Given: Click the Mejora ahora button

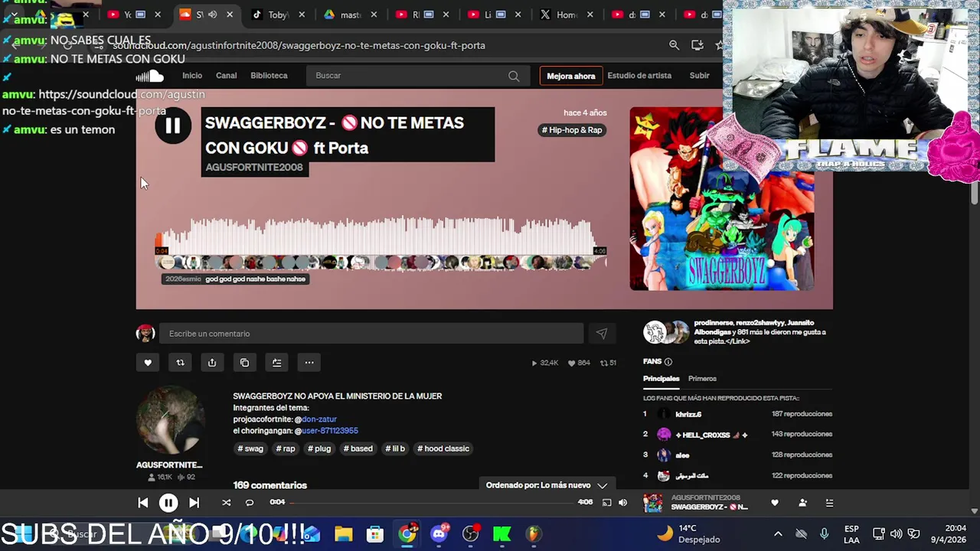Looking at the screenshot, I should [x=570, y=76].
